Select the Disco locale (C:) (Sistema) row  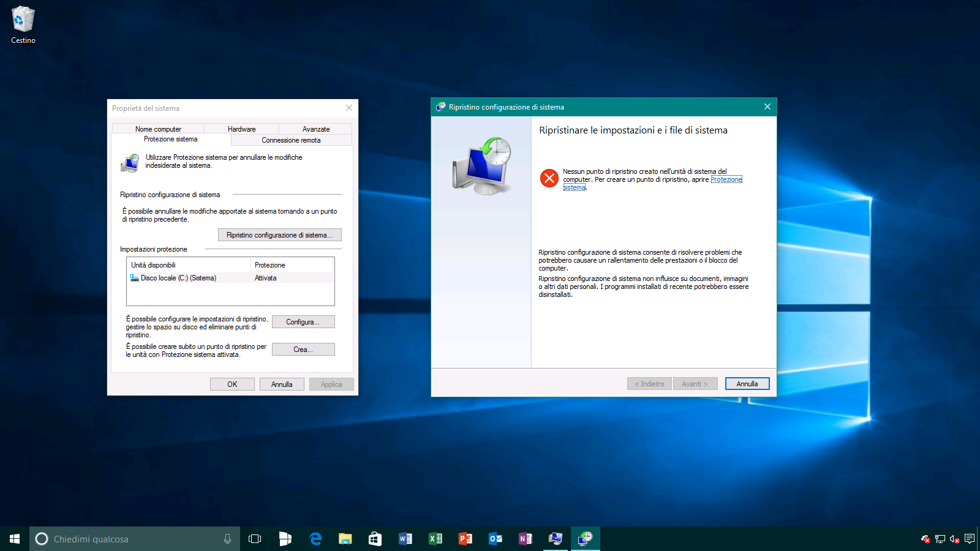[230, 278]
